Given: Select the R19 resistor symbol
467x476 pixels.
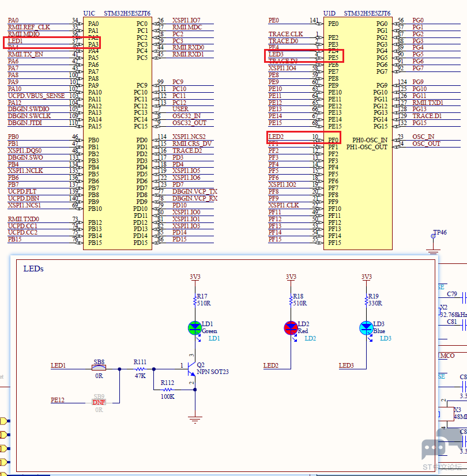Looking at the screenshot, I should pos(367,300).
